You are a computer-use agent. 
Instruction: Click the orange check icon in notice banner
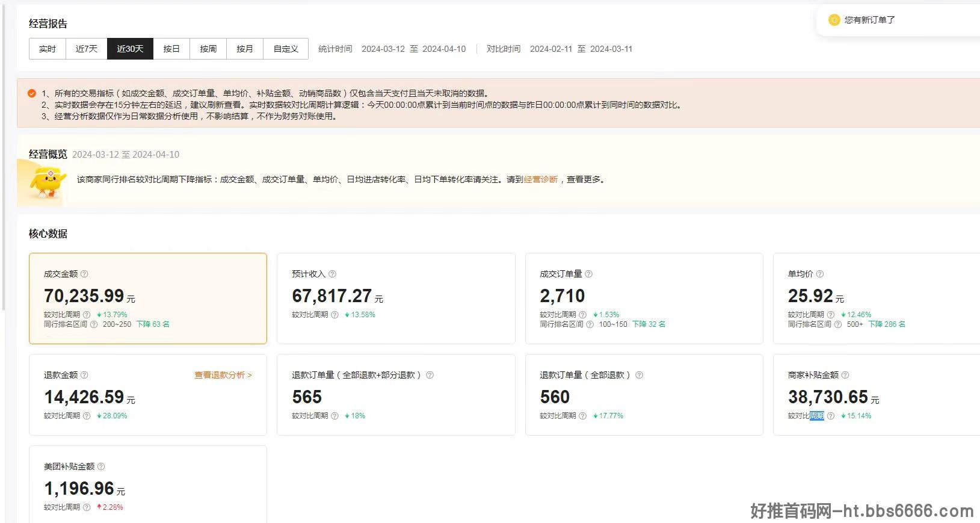[32, 93]
